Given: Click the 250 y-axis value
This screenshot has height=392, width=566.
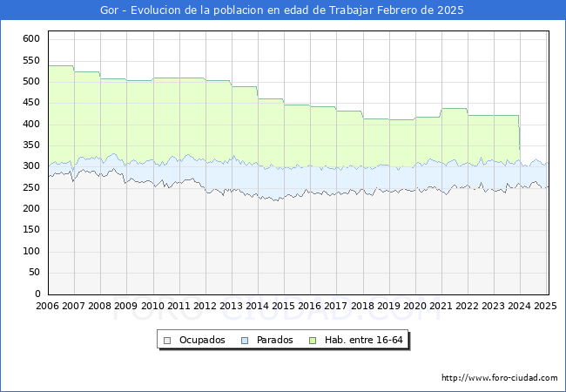Looking at the screenshot, I should (x=31, y=187).
